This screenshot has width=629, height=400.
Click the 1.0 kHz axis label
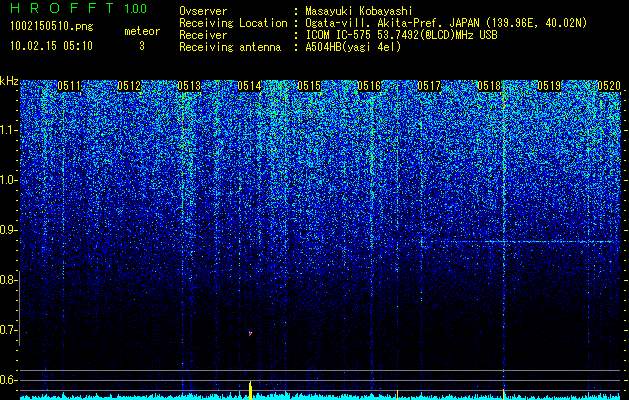point(9,181)
